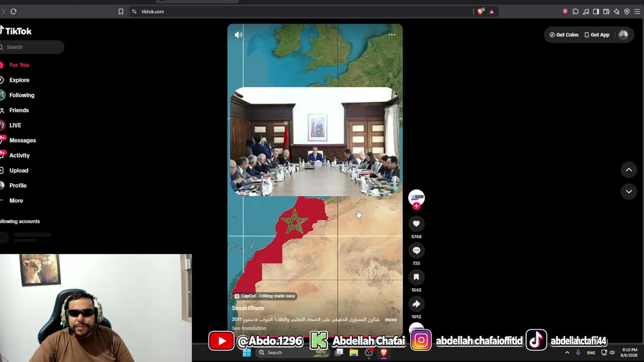644x362 pixels.
Task: Open the comments on the video
Action: pos(416,250)
